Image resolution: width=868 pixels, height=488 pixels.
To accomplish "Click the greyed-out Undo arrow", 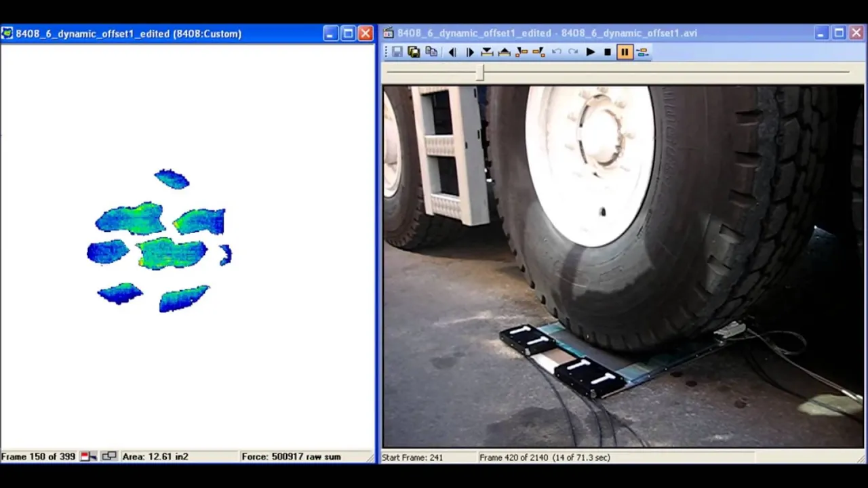I will 557,52.
